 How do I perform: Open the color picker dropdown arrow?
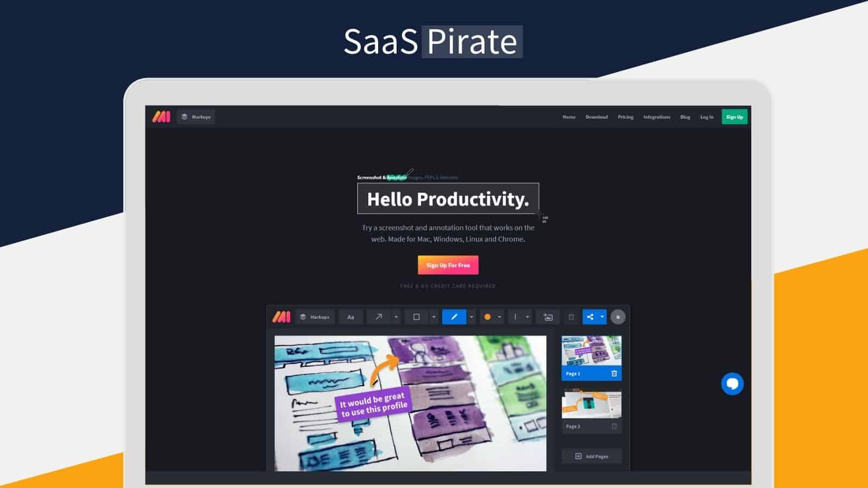pos(500,317)
